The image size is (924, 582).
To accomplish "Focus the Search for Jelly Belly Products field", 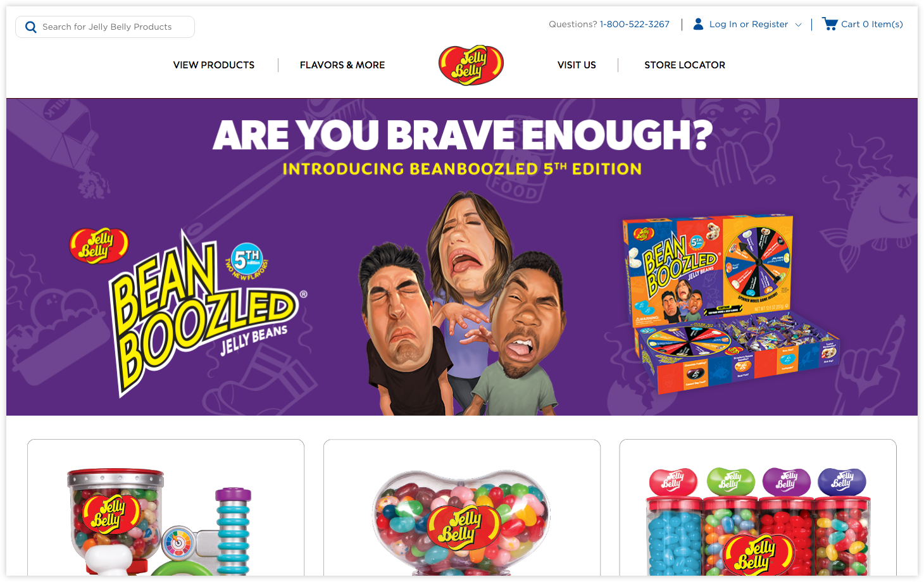I will click(105, 27).
